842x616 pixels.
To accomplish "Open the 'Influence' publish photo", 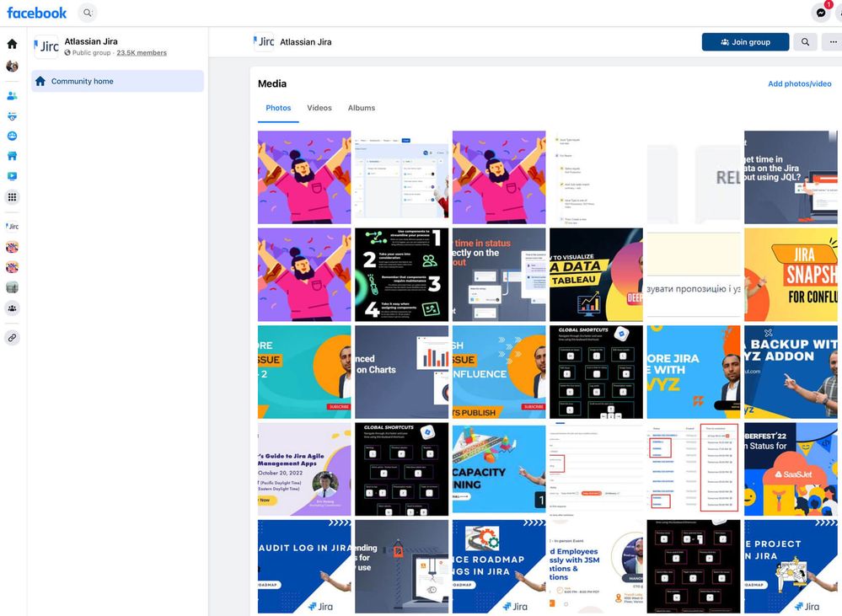I will pyautogui.click(x=499, y=372).
